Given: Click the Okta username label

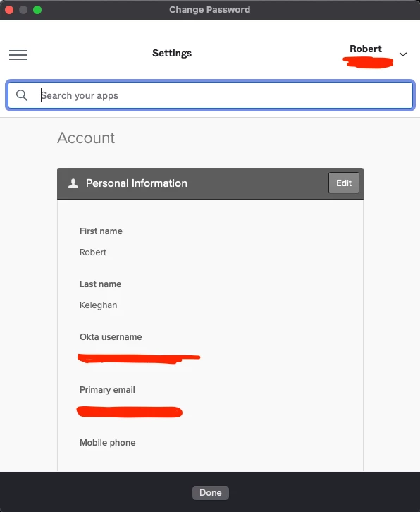Looking at the screenshot, I should [x=111, y=337].
